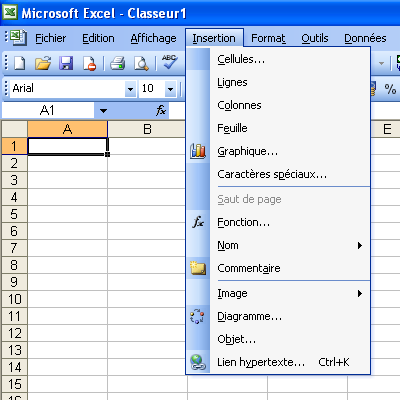Choose Lignes to insert rows
400x400 pixels.
278,82
